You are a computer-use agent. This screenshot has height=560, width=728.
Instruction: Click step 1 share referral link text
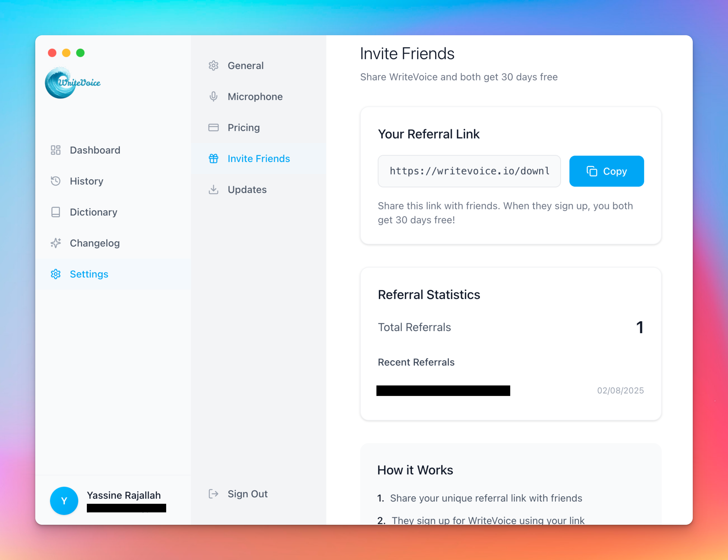(x=486, y=498)
